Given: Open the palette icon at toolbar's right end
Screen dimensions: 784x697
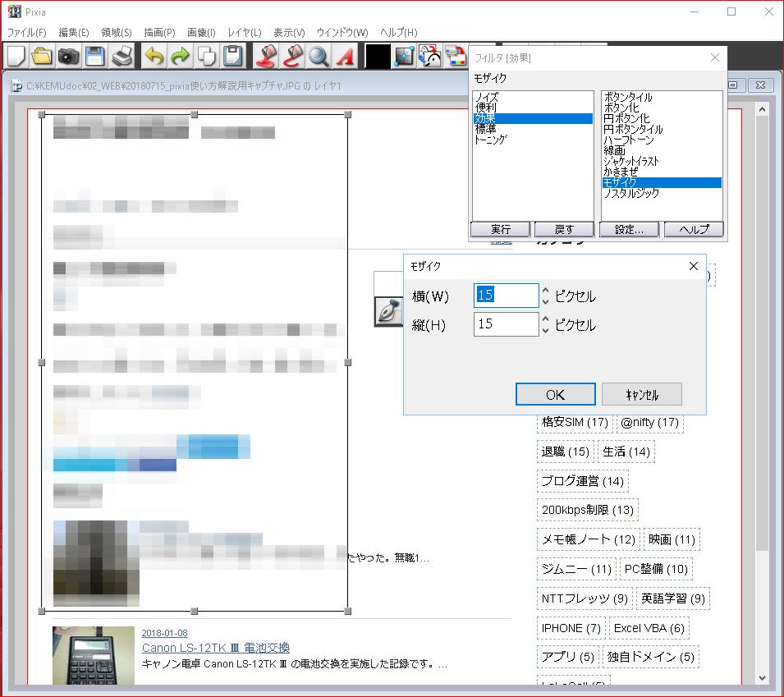Looking at the screenshot, I should (454, 56).
